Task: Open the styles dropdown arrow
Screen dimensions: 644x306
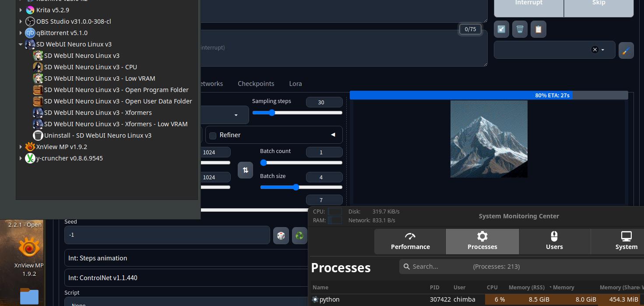Action: coord(603,50)
